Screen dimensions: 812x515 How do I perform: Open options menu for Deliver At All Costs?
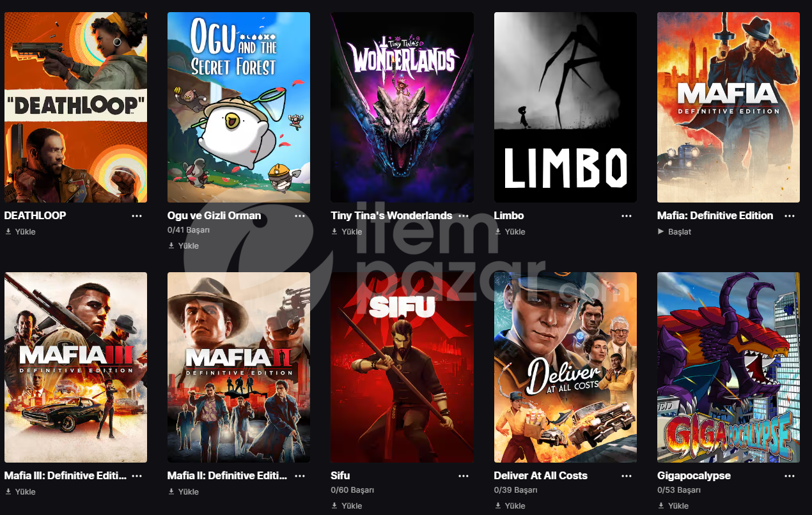[627, 476]
